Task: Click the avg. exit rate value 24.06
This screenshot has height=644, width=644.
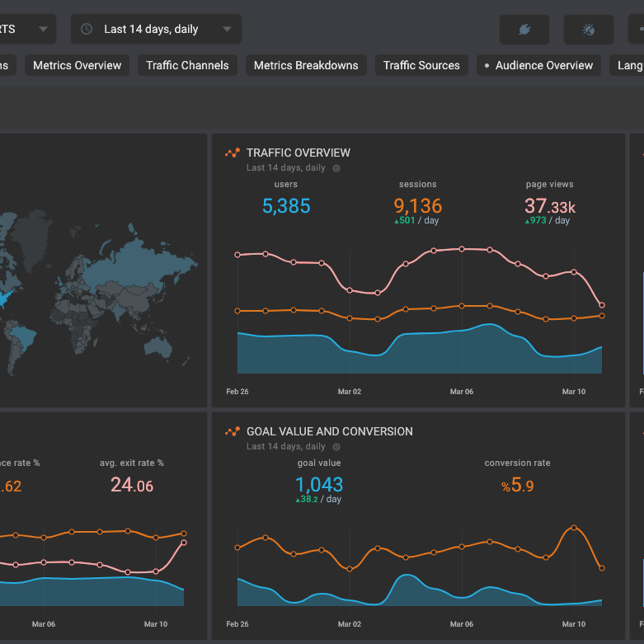Action: (132, 485)
